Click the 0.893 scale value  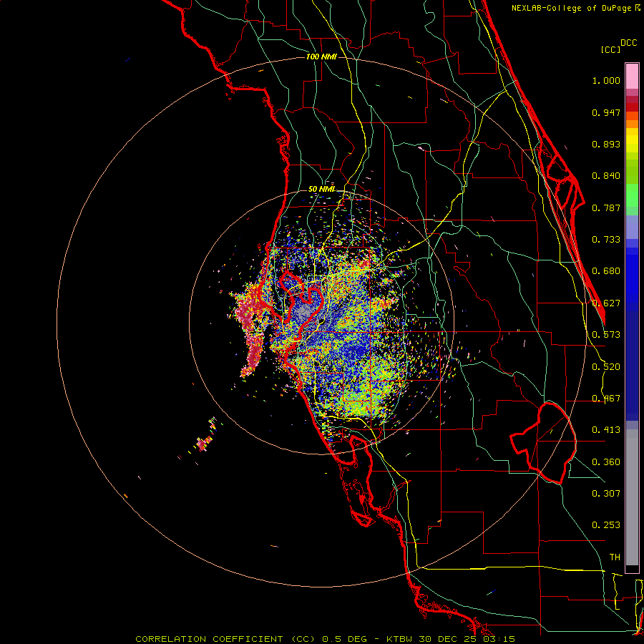[606, 144]
